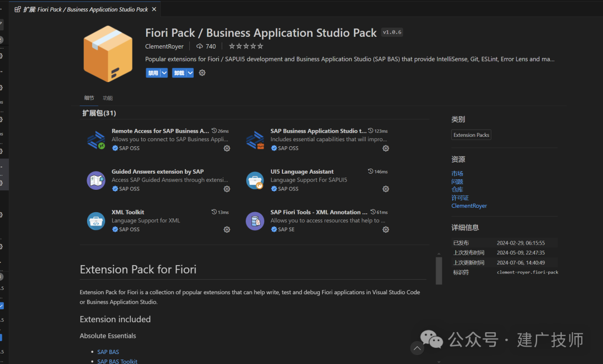Close the Fiori Pack extension tab
603x364 pixels.
tap(154, 9)
